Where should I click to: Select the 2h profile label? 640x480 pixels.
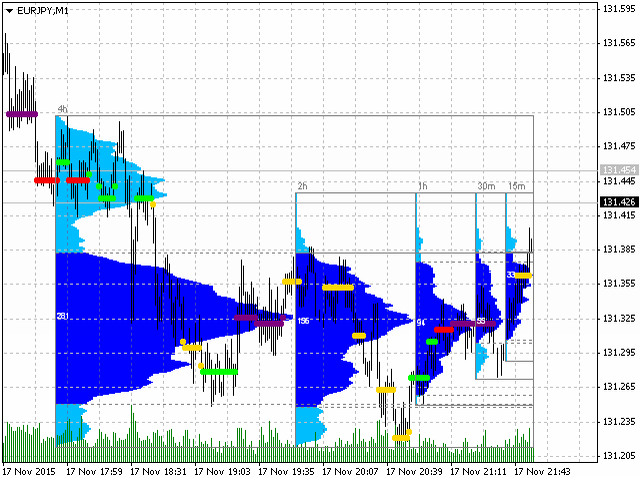pyautogui.click(x=302, y=187)
